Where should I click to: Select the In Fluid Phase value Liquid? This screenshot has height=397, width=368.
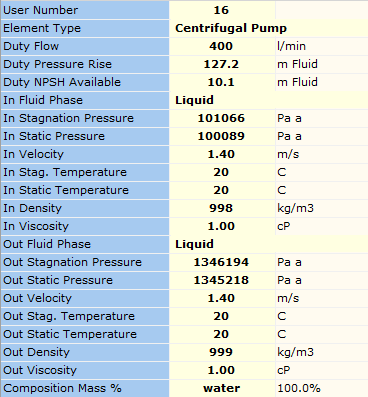click(x=194, y=100)
